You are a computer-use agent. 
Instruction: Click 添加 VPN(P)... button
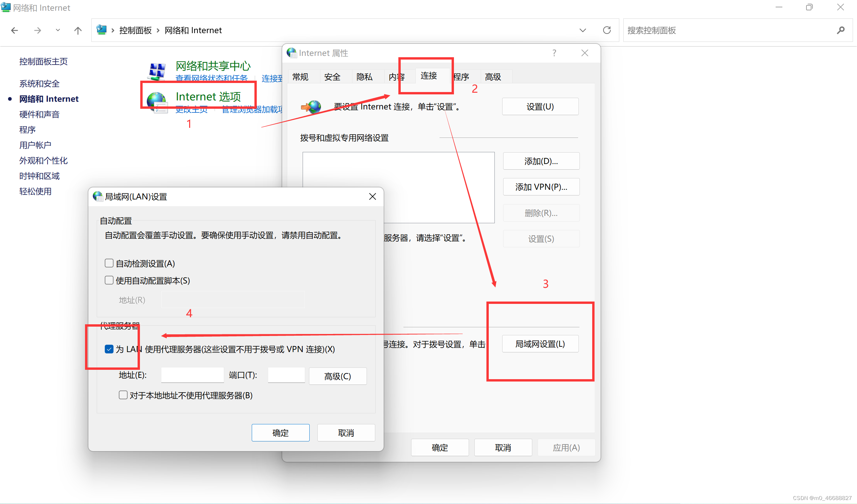[x=541, y=187]
